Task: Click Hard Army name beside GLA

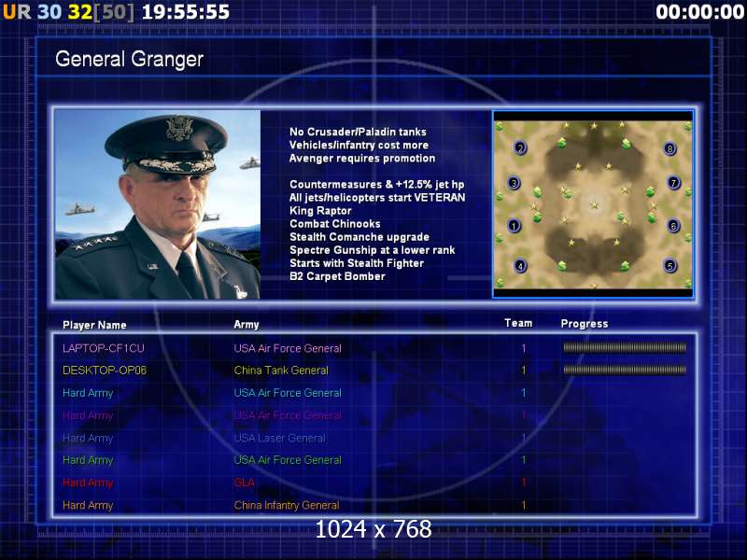Action: pos(88,483)
